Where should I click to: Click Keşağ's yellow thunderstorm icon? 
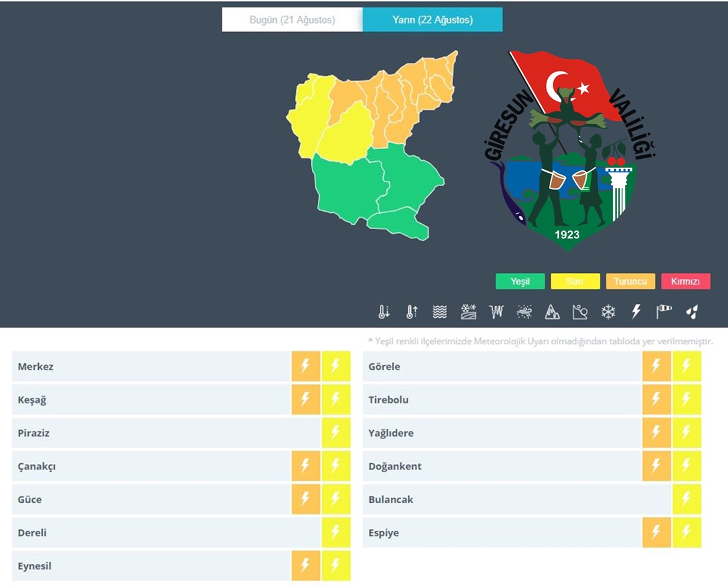[x=336, y=400]
